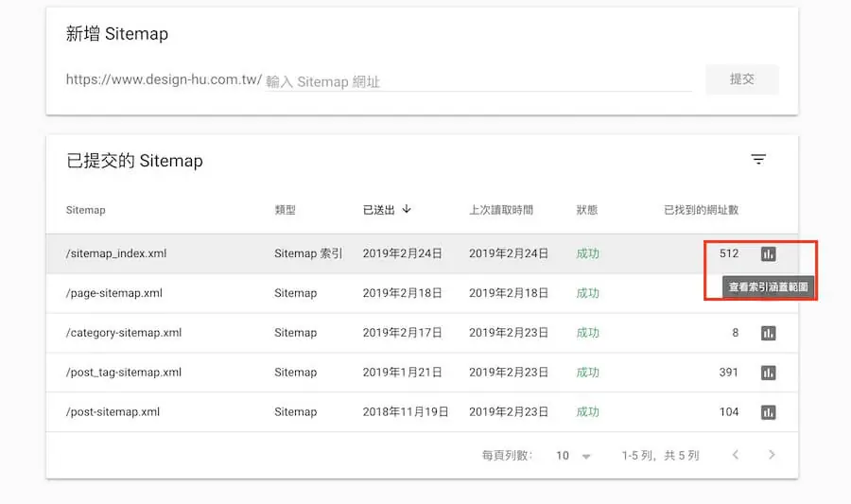This screenshot has height=504, width=851.
Task: Toggle sort arrow beside 已送出 header
Action: (x=407, y=209)
